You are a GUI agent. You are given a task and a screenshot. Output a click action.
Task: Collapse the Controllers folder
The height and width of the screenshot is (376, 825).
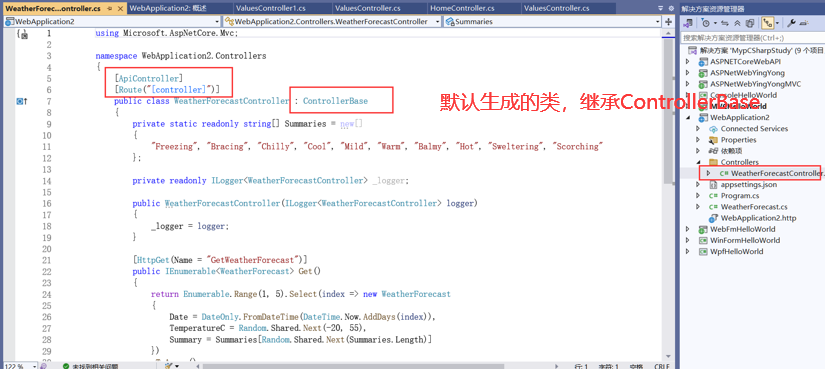click(x=698, y=162)
